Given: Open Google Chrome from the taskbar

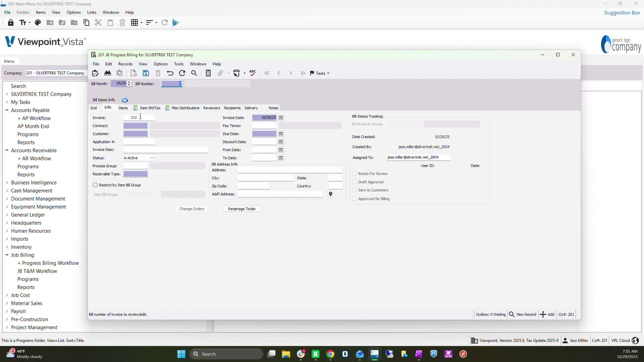Looking at the screenshot, I should point(330,354).
